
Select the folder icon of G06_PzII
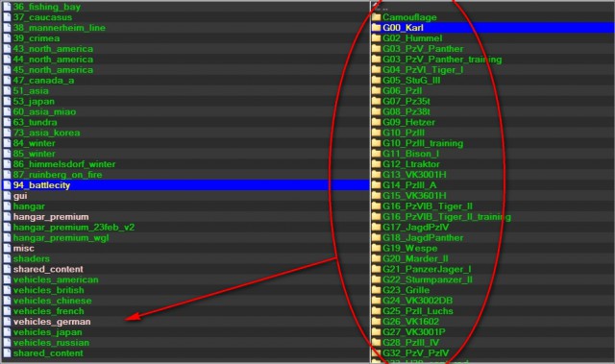pos(376,91)
